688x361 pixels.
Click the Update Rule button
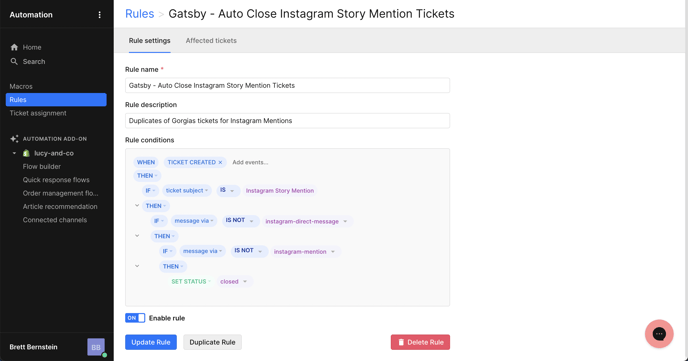tap(151, 342)
